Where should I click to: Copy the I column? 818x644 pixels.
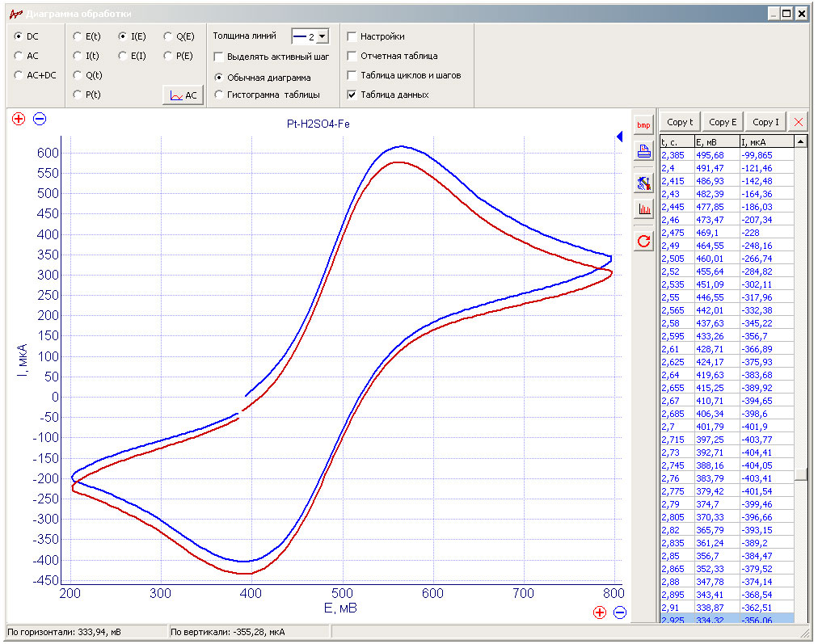click(765, 122)
